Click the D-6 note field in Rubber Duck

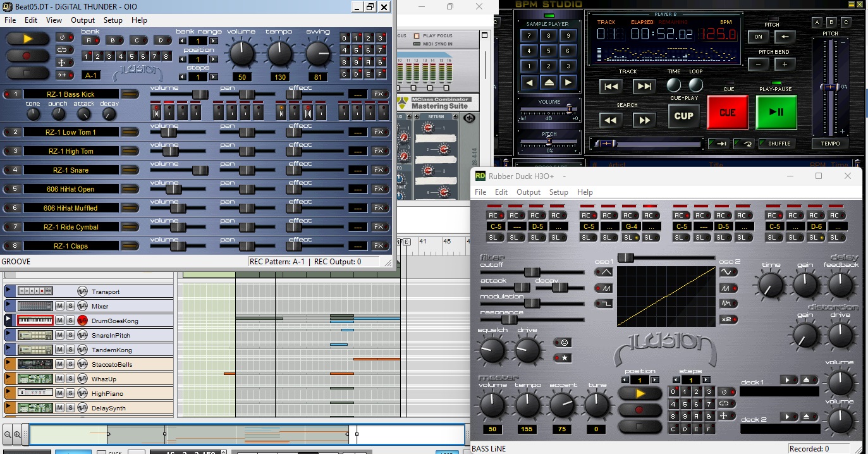tap(816, 226)
